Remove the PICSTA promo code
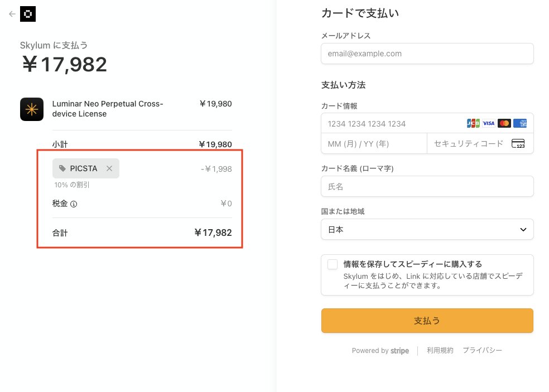 [x=109, y=168]
